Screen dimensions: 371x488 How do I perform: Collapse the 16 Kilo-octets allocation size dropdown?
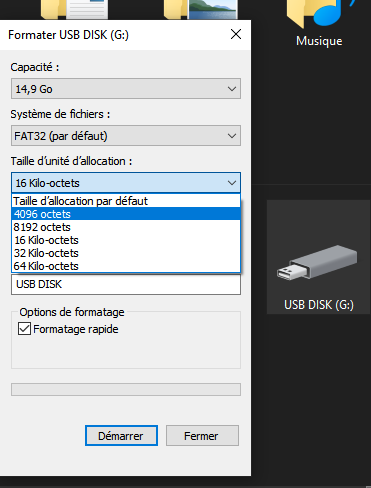[126, 183]
